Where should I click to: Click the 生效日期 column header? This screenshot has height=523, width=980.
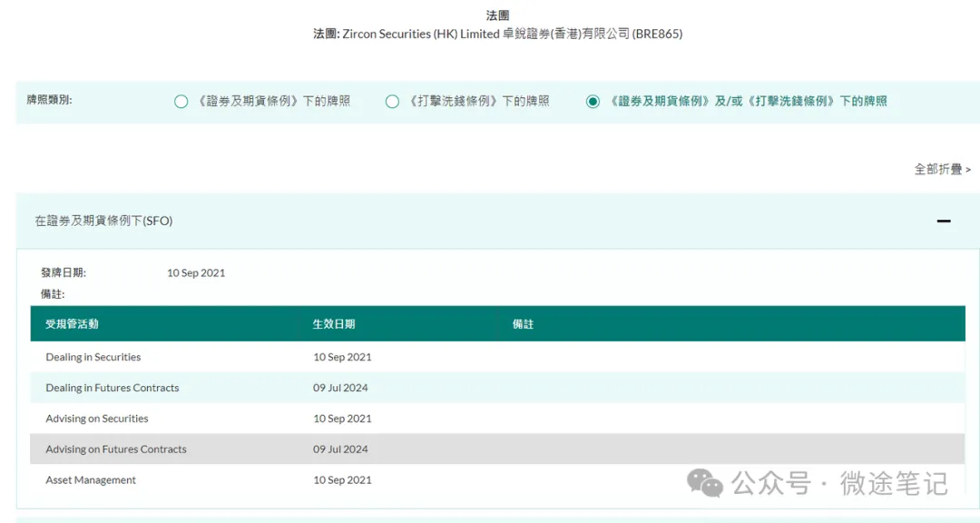(x=334, y=324)
